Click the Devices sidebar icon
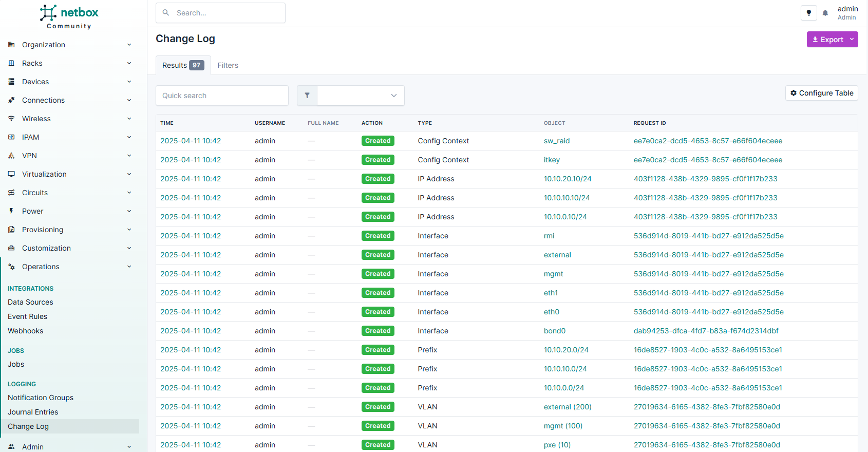 [x=11, y=82]
